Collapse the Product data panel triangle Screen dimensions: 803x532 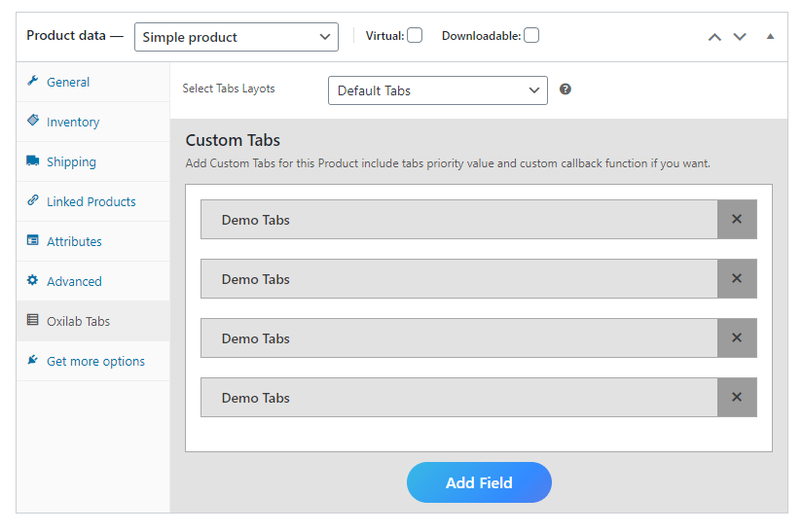[770, 36]
